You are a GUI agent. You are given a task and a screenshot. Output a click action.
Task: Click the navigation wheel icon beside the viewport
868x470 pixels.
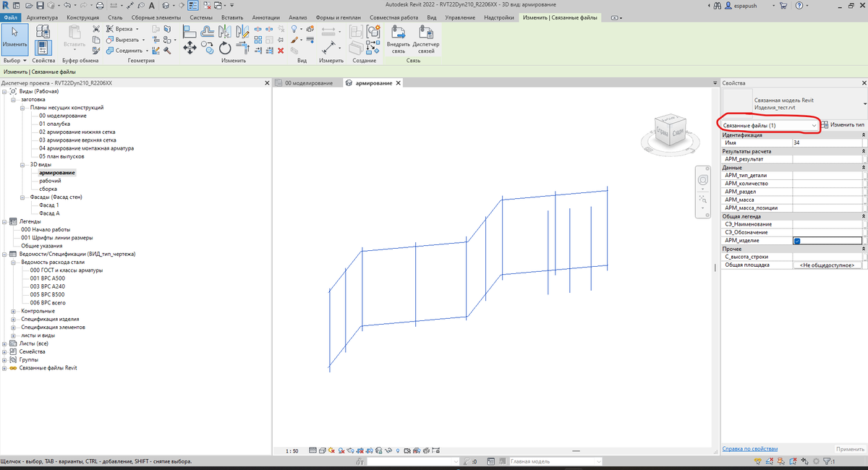coord(703,179)
